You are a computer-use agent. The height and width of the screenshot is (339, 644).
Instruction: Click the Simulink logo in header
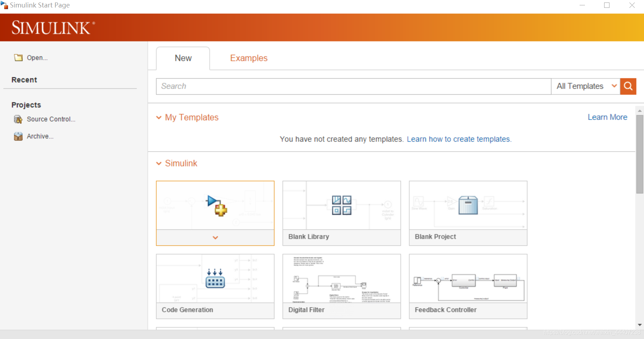[53, 28]
